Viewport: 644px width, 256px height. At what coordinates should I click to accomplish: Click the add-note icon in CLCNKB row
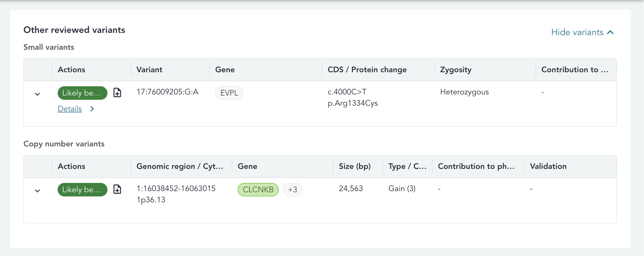[117, 189]
